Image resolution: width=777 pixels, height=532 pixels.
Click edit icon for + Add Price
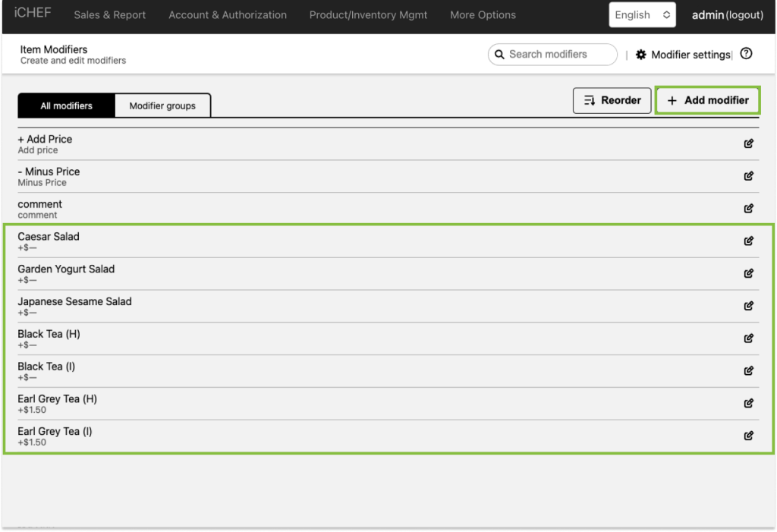749,144
